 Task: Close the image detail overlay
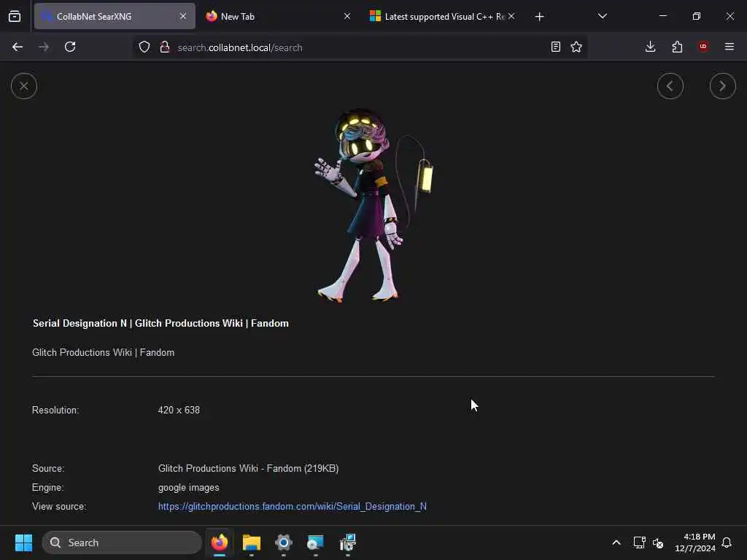(x=24, y=86)
